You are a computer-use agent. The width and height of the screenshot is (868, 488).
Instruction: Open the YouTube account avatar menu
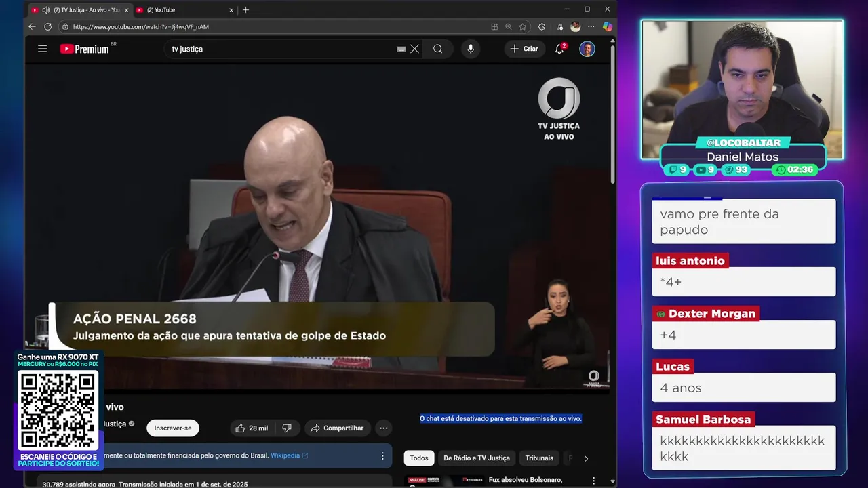click(587, 49)
